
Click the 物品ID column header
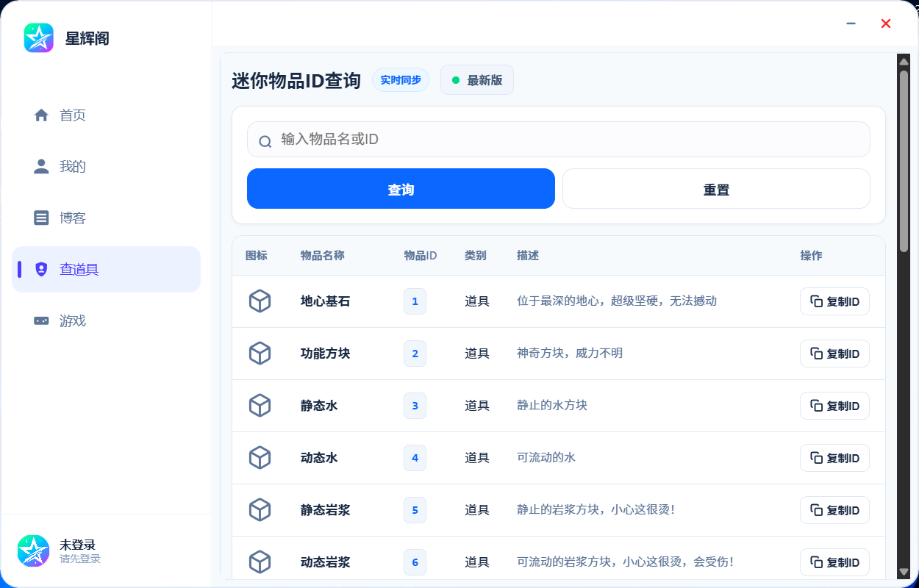pos(421,256)
